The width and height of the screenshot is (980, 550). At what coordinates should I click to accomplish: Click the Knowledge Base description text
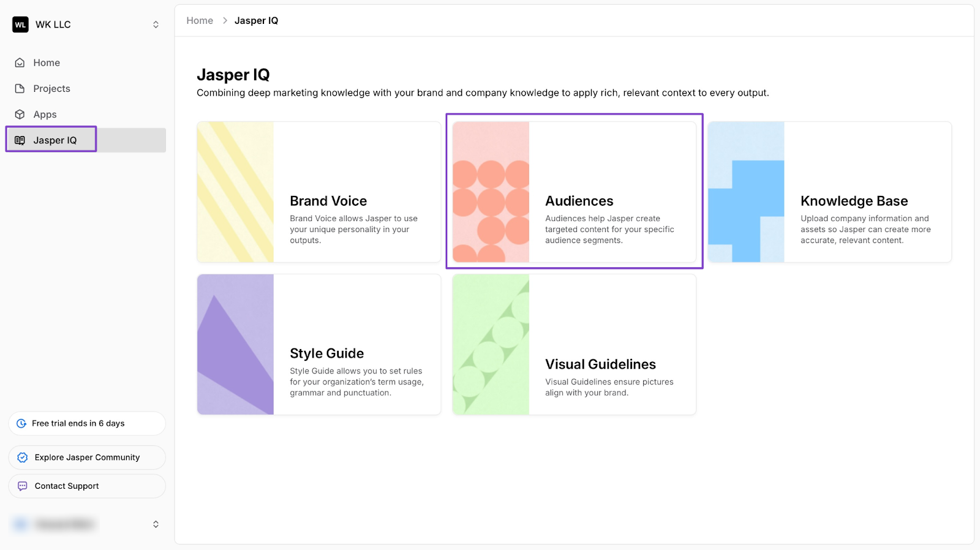coord(865,230)
